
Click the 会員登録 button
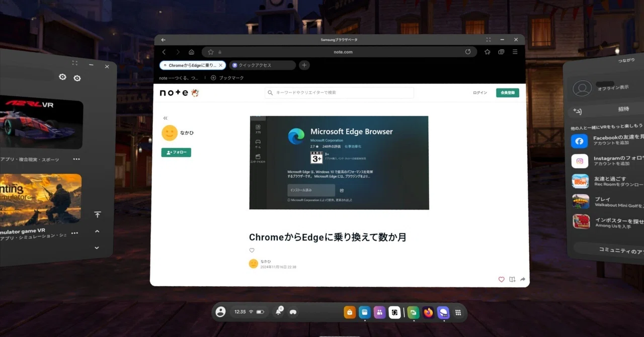(x=507, y=93)
